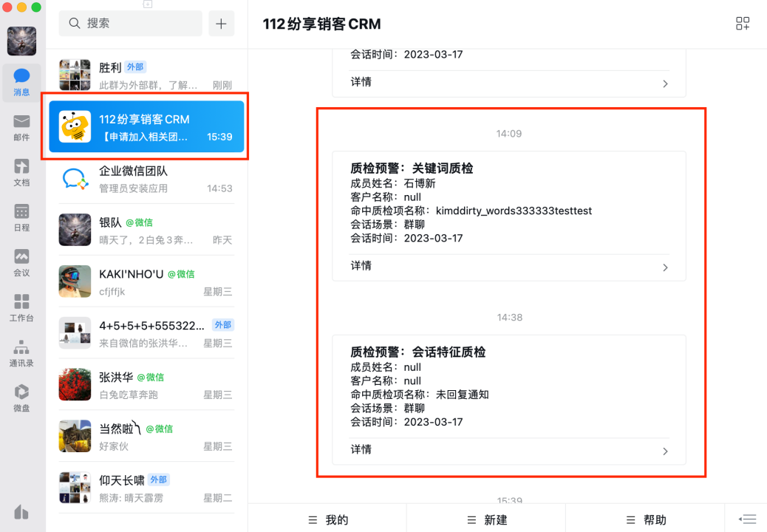Open the 仰天长啸 group chat
The height and width of the screenshot is (532, 767).
click(x=146, y=488)
